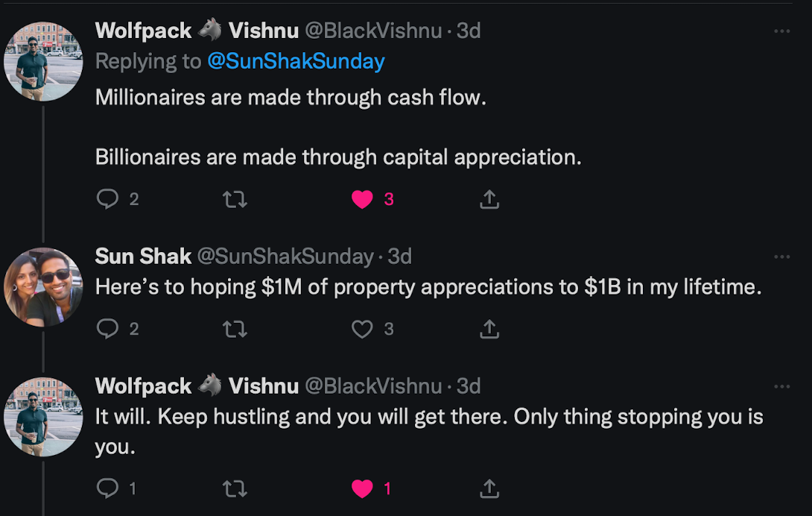Unlike the Keep hustling tweet
812x516 pixels.
click(x=362, y=488)
